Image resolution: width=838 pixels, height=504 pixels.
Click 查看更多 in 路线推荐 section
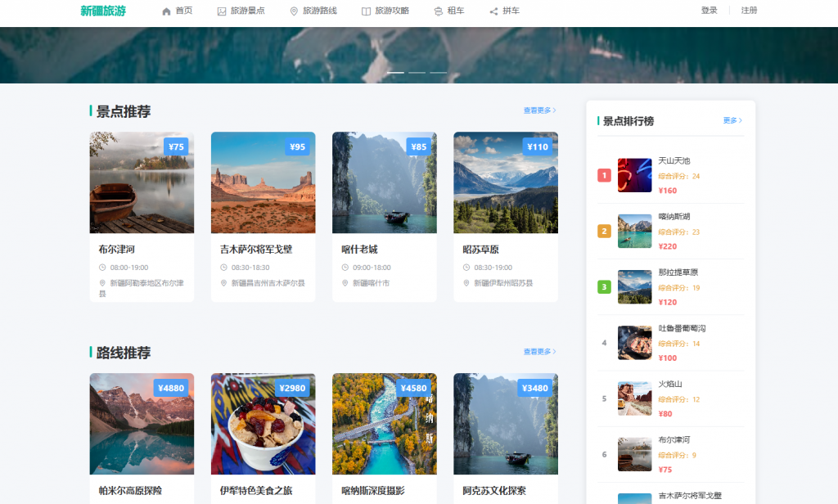[540, 351]
